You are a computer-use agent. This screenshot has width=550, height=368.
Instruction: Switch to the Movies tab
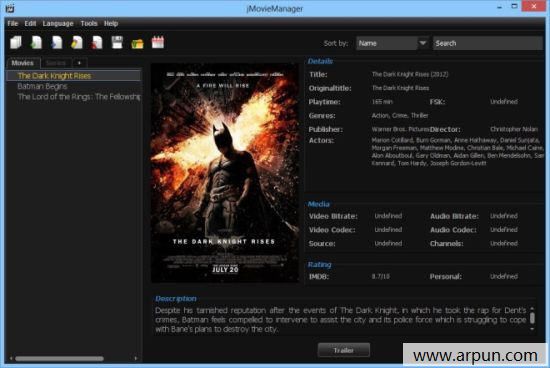pyautogui.click(x=23, y=63)
